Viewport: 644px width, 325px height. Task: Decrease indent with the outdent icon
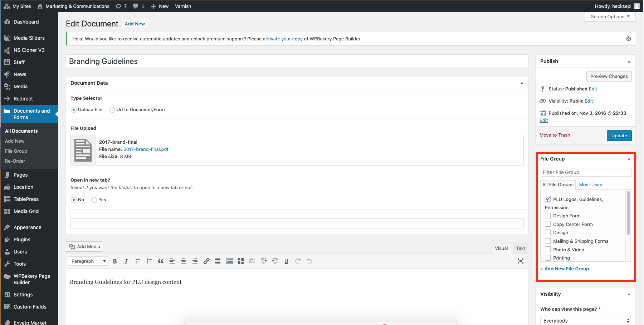275,261
